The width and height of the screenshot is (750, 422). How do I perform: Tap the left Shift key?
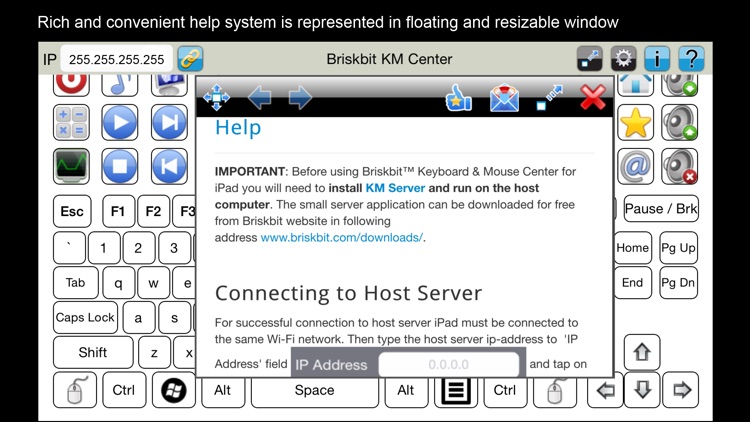point(93,352)
